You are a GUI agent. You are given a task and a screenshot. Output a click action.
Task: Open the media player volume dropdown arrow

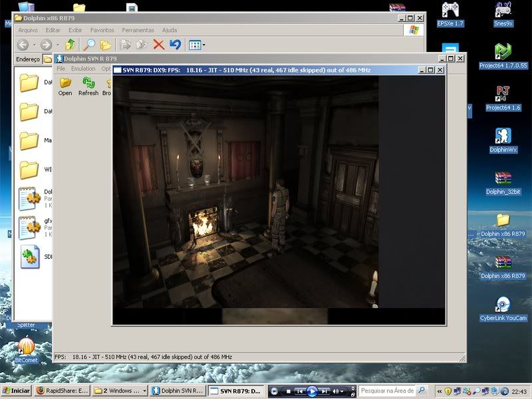pyautogui.click(x=342, y=392)
